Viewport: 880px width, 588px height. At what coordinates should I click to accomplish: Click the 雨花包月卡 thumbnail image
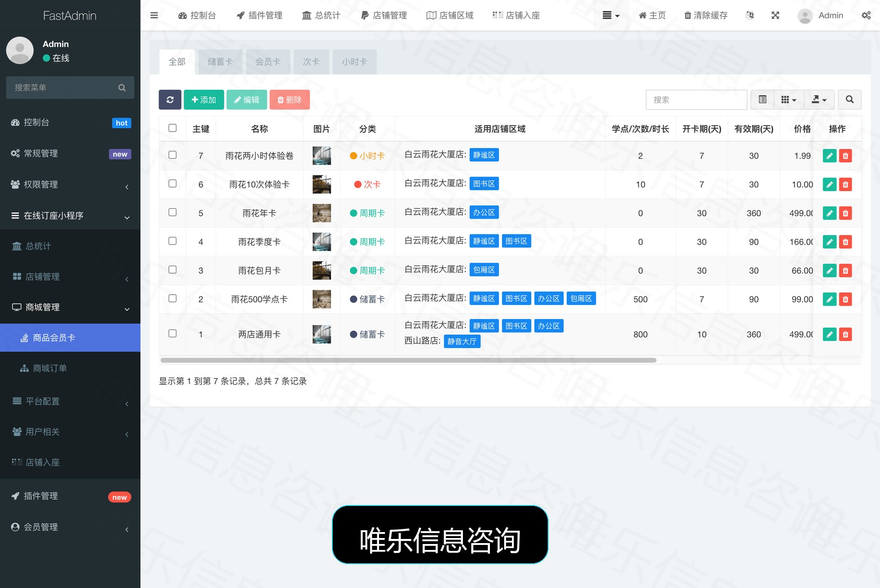[322, 271]
